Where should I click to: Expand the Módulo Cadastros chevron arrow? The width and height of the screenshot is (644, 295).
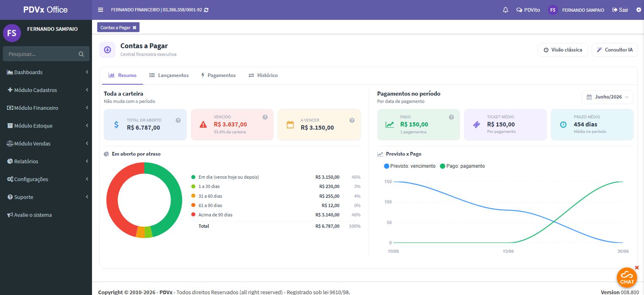coord(87,90)
